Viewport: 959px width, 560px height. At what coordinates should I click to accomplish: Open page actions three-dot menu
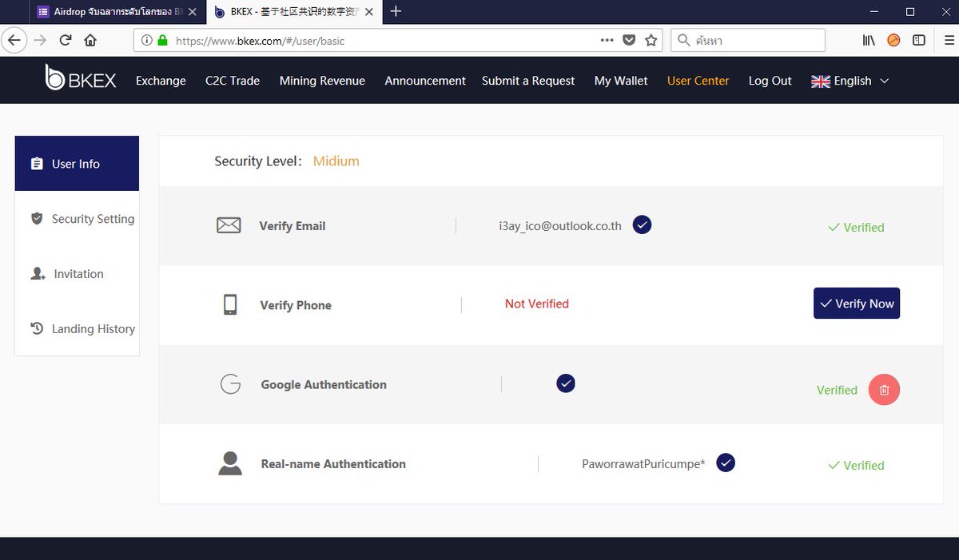tap(607, 40)
